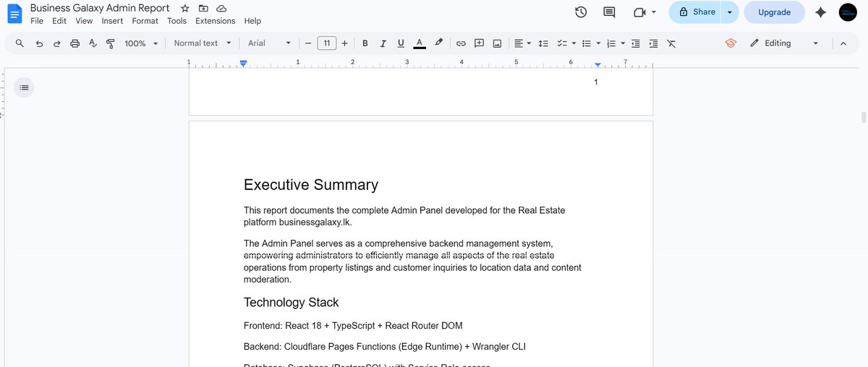Screen dimensions: 868x367
Task: Insert a link
Action: [461, 43]
